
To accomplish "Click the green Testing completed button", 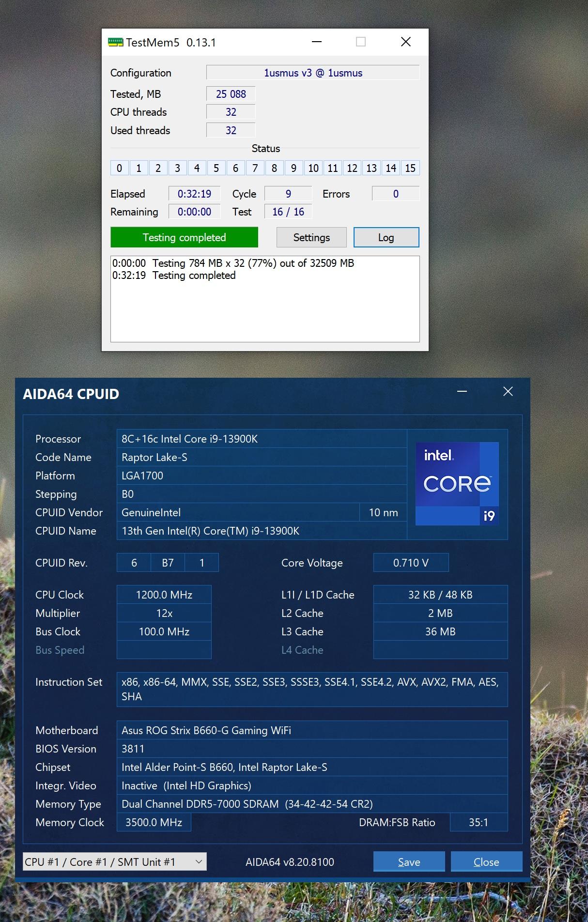I will click(184, 237).
